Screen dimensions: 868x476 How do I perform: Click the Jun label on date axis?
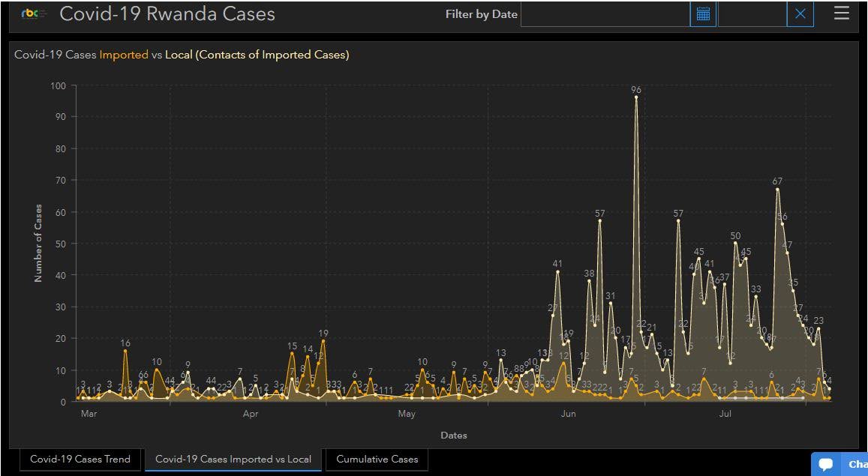pos(568,414)
